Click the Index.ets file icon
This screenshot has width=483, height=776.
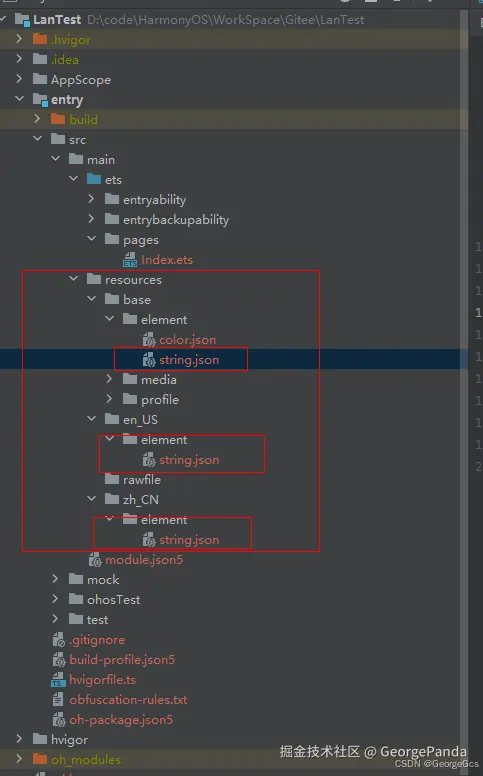point(130,259)
